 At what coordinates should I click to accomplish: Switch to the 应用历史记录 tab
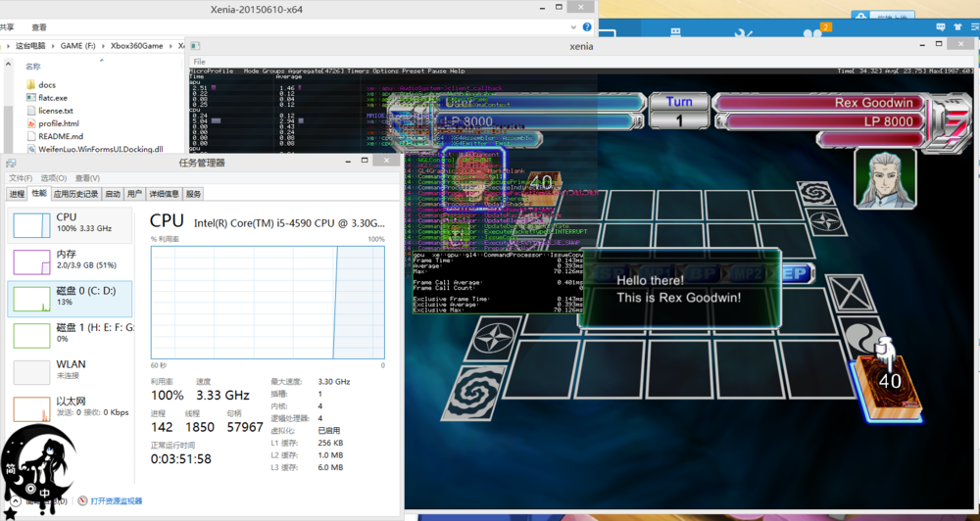pyautogui.click(x=75, y=194)
